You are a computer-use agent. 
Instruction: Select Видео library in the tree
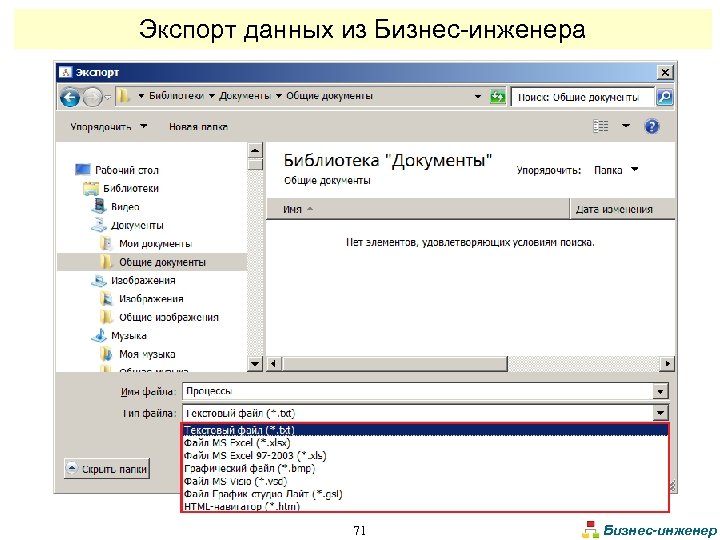click(125, 207)
